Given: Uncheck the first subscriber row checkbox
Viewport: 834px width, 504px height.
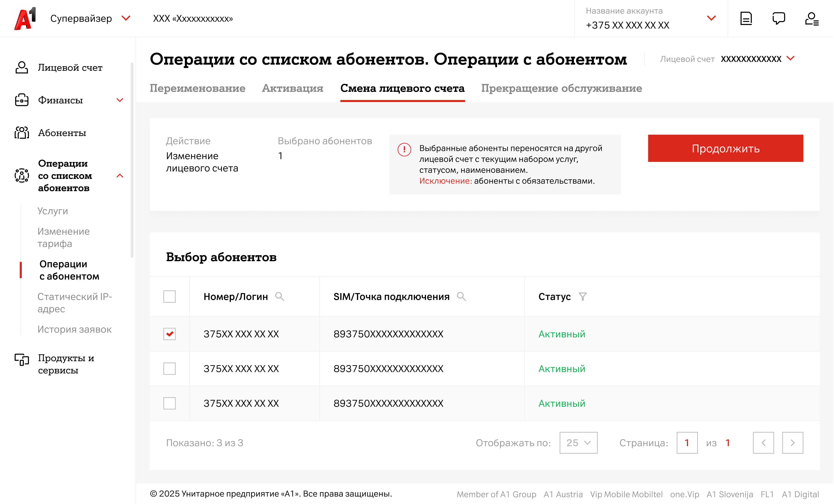Looking at the screenshot, I should pyautogui.click(x=169, y=334).
